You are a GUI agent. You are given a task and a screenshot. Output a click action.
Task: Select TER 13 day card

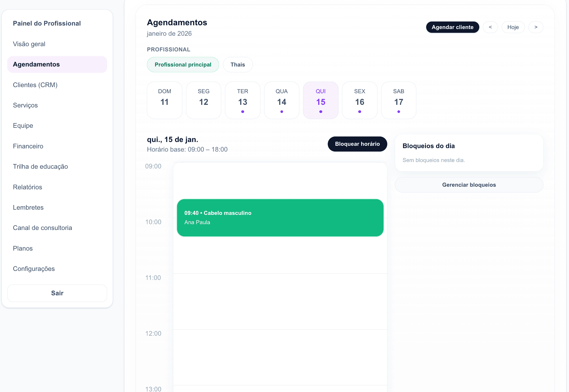(x=242, y=100)
